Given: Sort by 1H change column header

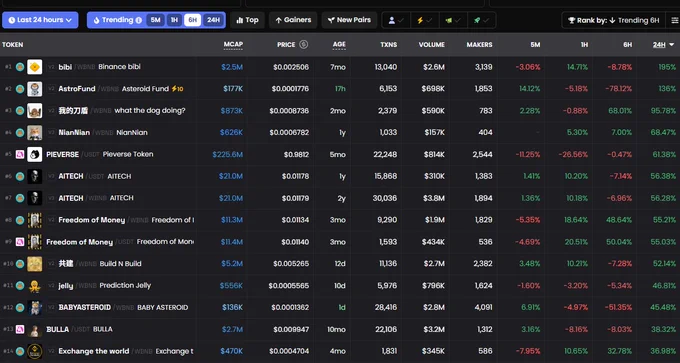Looking at the screenshot, I should [584, 45].
